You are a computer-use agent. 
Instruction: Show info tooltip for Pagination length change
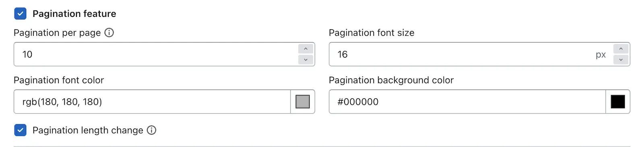[x=151, y=130]
